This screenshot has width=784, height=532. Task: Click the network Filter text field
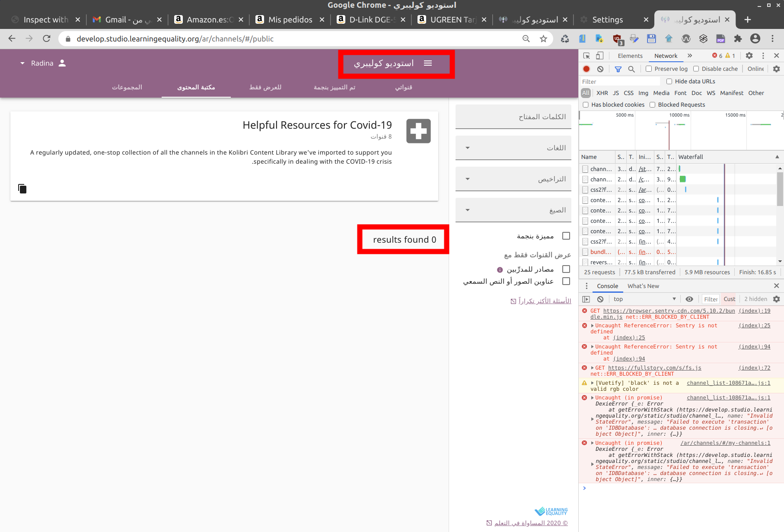tap(620, 81)
